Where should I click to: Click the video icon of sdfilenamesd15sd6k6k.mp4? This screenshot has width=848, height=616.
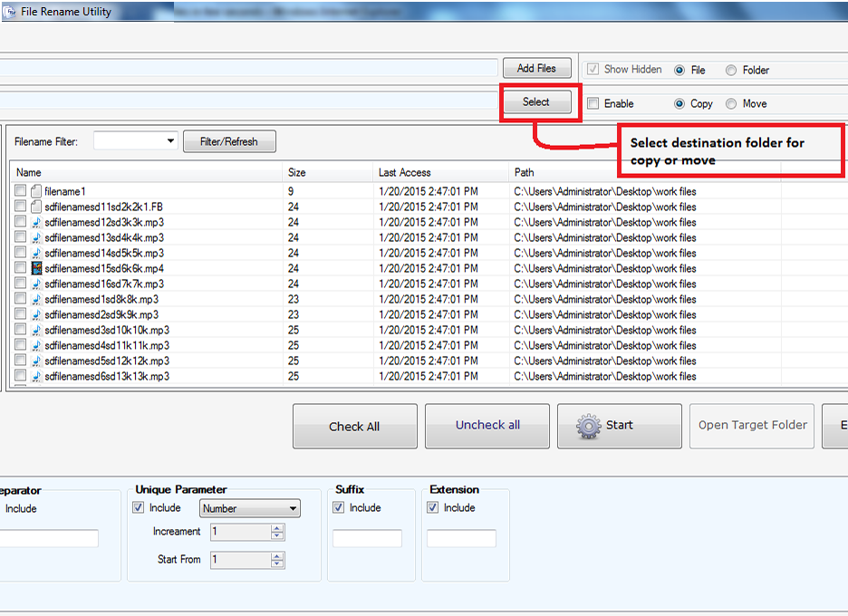[x=36, y=268]
